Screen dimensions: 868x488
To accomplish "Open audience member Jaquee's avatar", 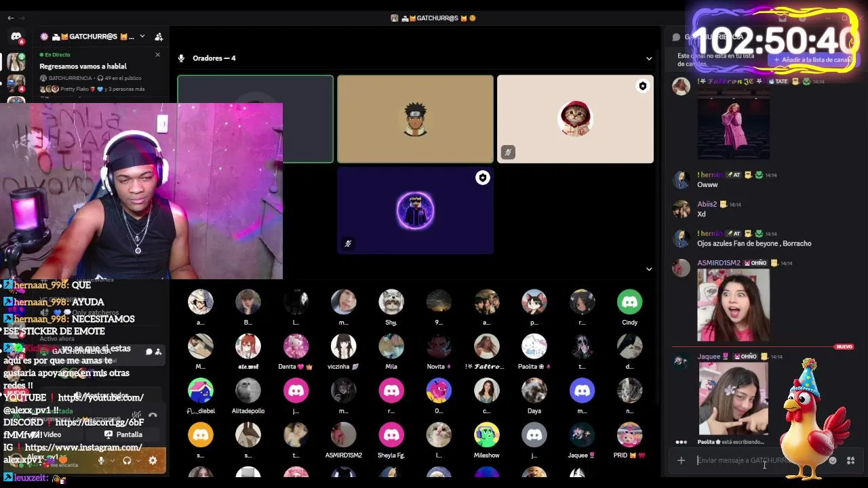I will tap(582, 435).
